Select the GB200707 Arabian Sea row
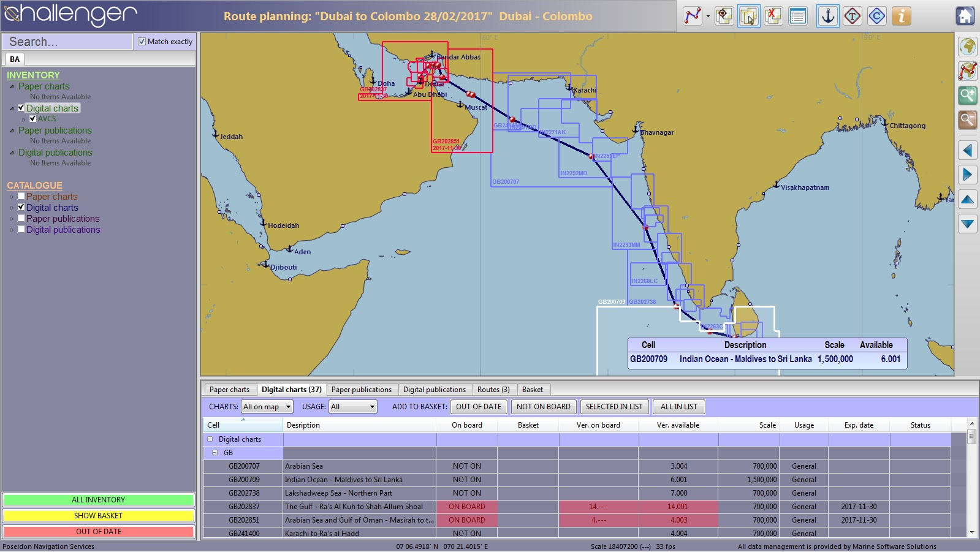Image resolution: width=980 pixels, height=552 pixels. [577, 466]
